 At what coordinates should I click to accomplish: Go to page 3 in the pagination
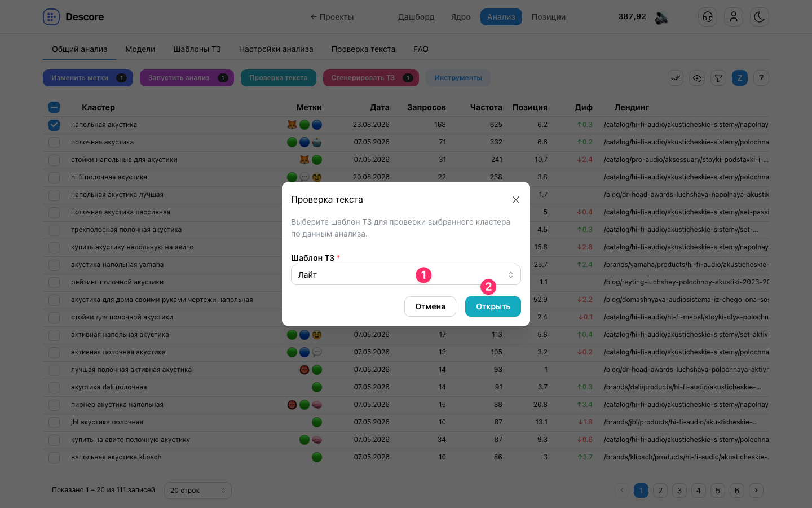tap(679, 491)
